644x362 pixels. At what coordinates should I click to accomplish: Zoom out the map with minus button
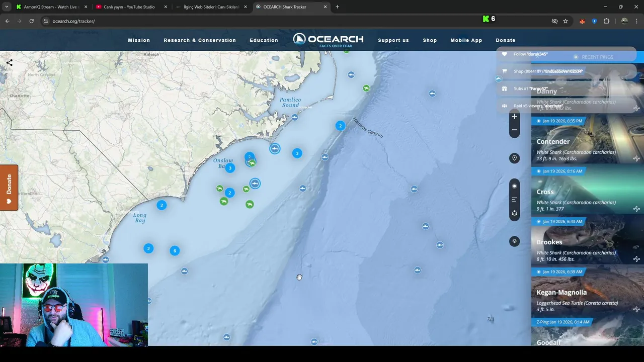(x=514, y=130)
